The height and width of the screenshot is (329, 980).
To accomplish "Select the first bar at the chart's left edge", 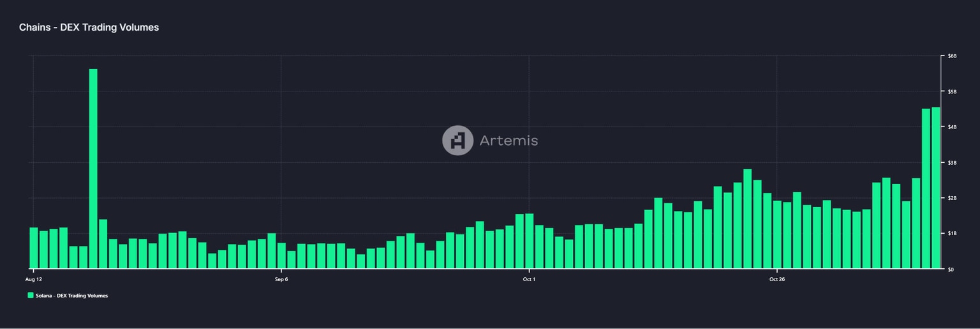I will 34,248.
